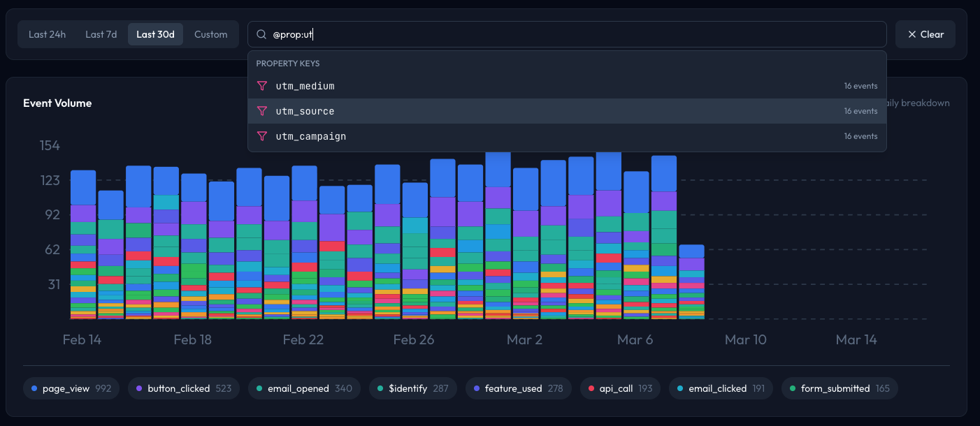Click the X icon on the Clear button

[x=912, y=34]
